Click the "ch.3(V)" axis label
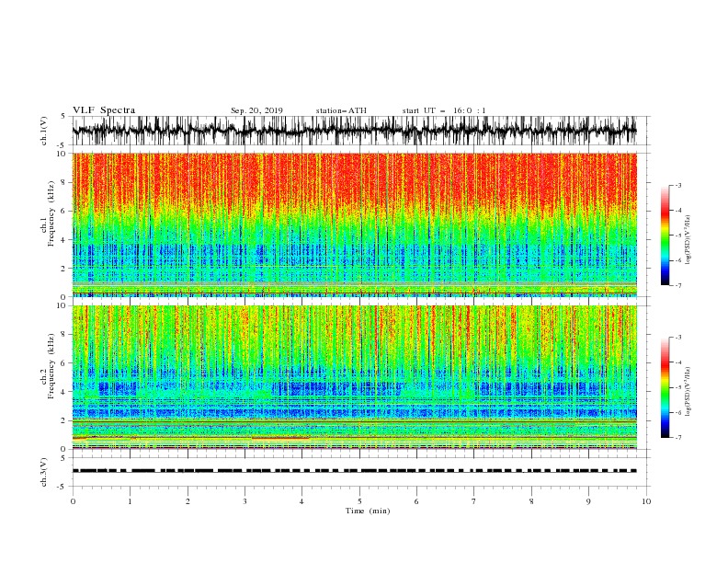The width and height of the screenshot is (728, 563). point(44,472)
